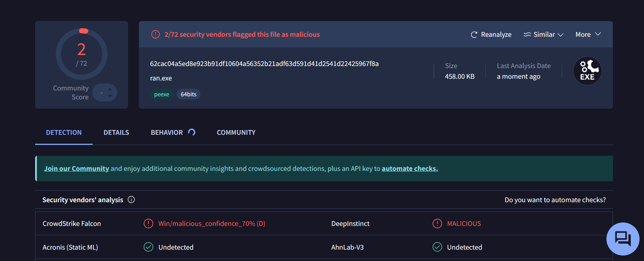Click info icon beside Security vendors' analysis
Viewport: 644px width, 261px height.
coord(131,200)
